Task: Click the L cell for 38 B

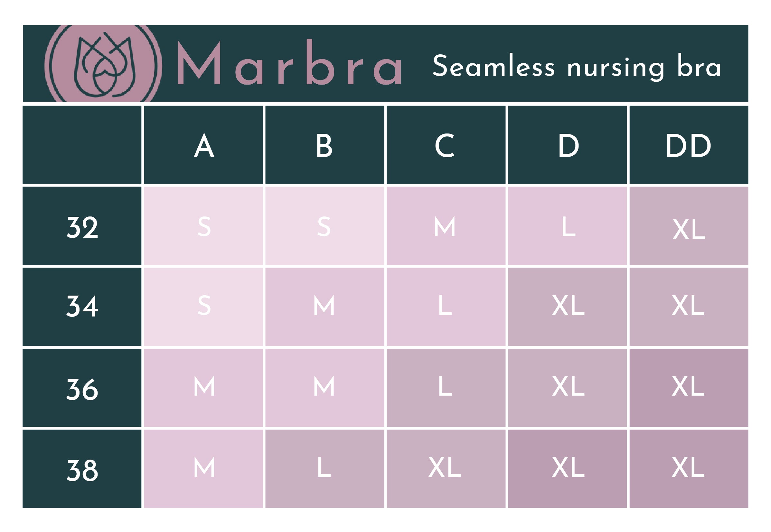Action: coord(324,467)
